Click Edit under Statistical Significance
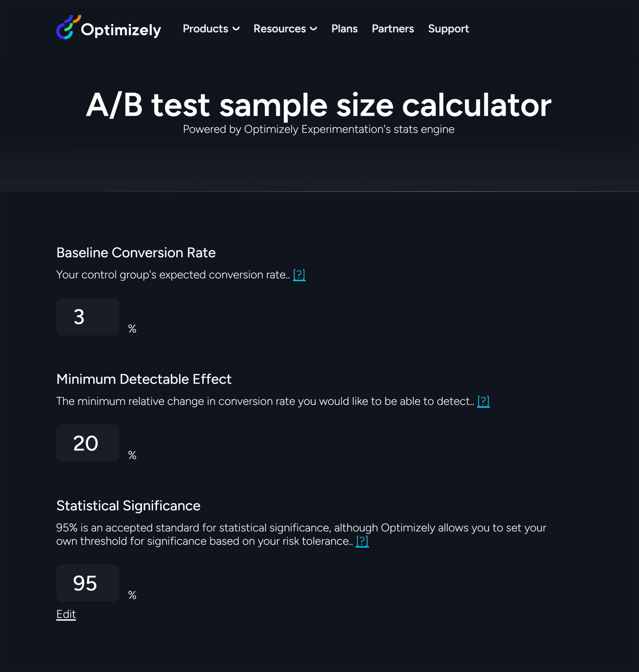This screenshot has height=672, width=639. coord(66,614)
